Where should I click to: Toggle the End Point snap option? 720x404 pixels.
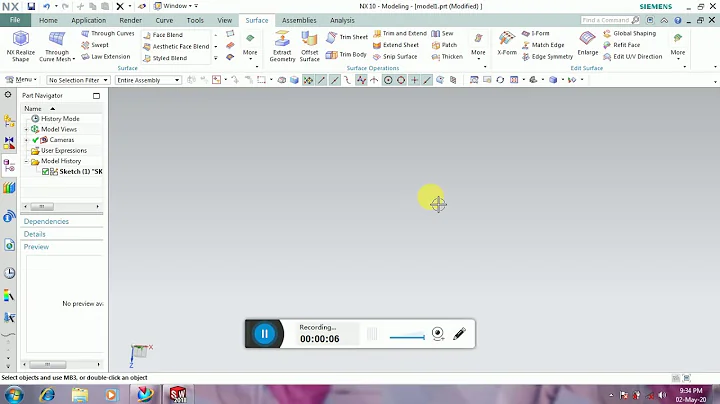[321, 80]
